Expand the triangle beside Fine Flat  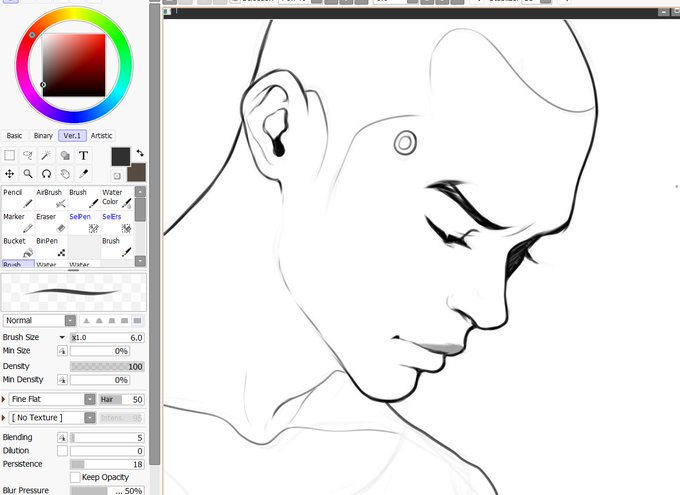point(3,399)
